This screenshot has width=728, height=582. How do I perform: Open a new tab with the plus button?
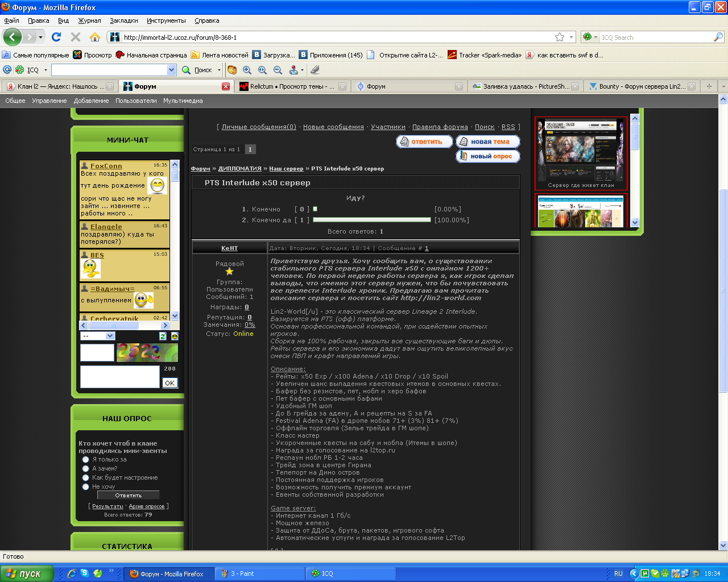click(x=709, y=86)
